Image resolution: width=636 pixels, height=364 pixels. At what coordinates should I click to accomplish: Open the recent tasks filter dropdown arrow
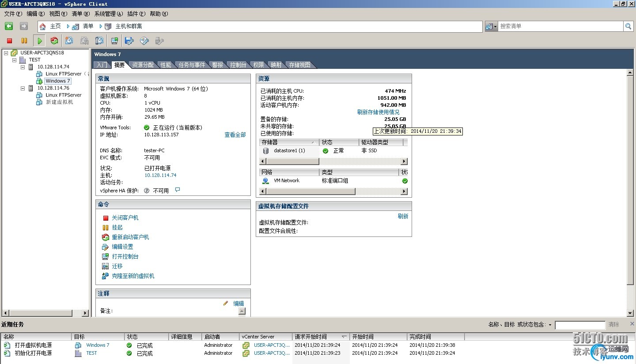(550, 325)
